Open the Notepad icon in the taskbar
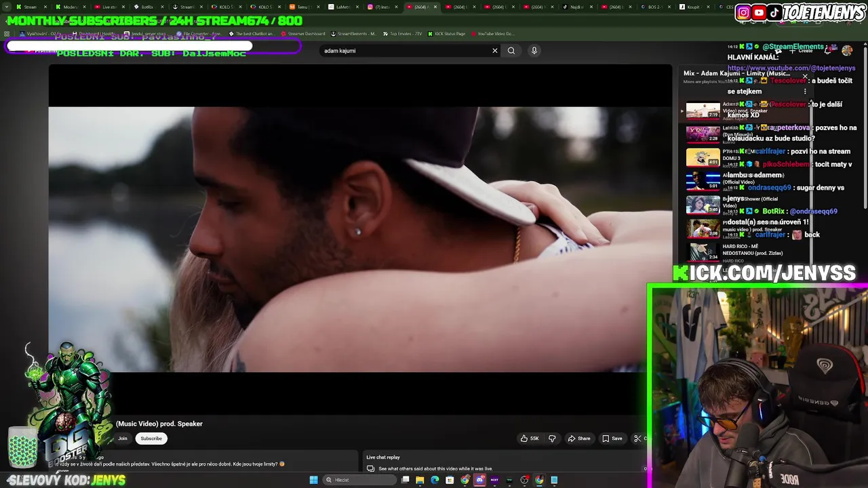This screenshot has width=868, height=488. pos(554,480)
